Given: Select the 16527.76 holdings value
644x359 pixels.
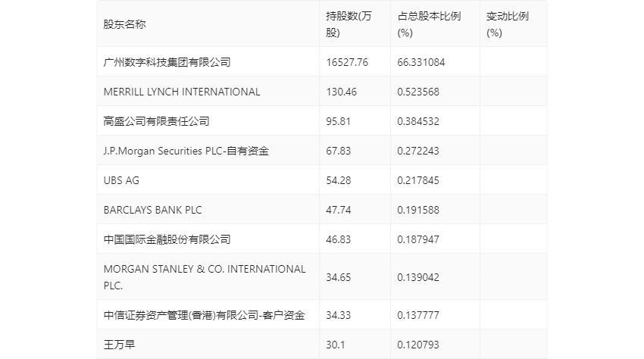Looking at the screenshot, I should coord(347,62).
